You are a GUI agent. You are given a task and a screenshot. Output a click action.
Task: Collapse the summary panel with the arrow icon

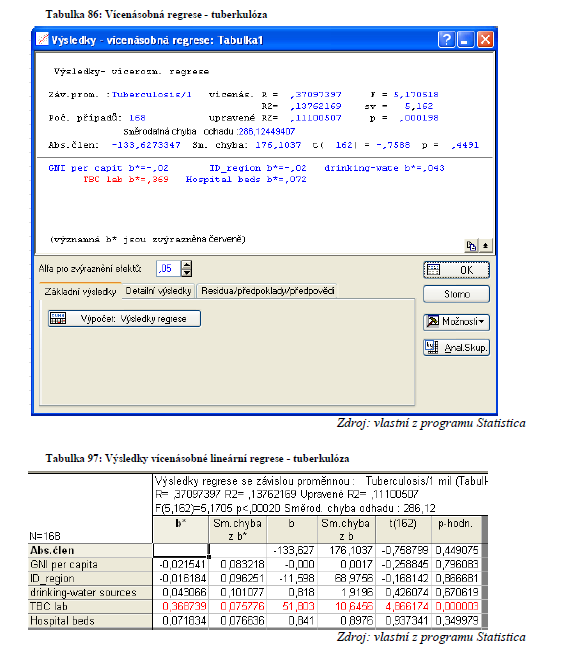click(x=485, y=246)
